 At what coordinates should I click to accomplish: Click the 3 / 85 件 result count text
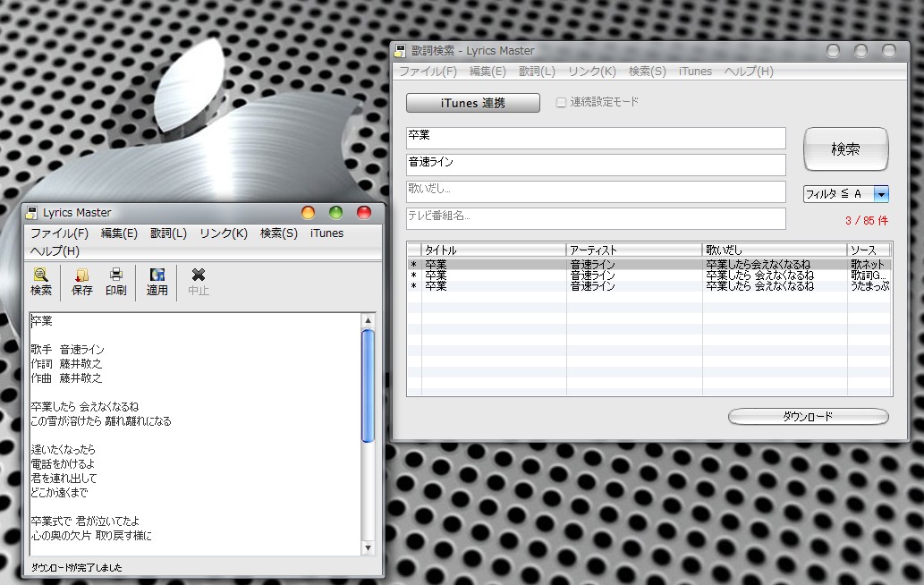point(866,221)
